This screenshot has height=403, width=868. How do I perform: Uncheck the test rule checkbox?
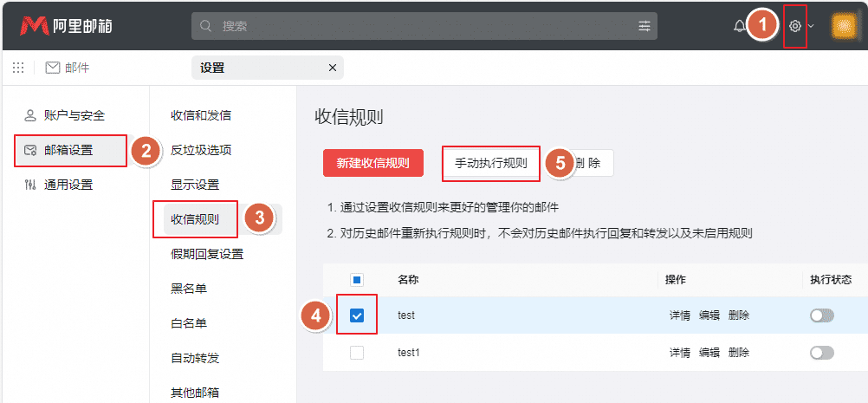[x=357, y=316]
